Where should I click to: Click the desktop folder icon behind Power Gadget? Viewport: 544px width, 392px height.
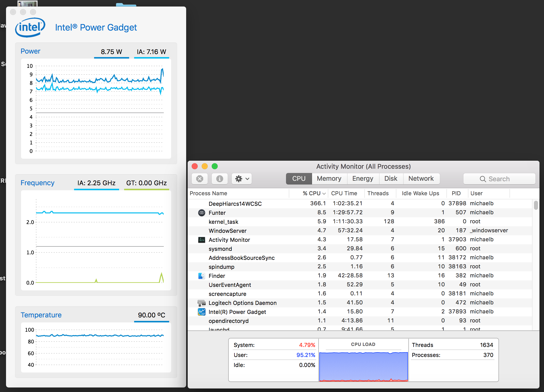click(x=126, y=5)
